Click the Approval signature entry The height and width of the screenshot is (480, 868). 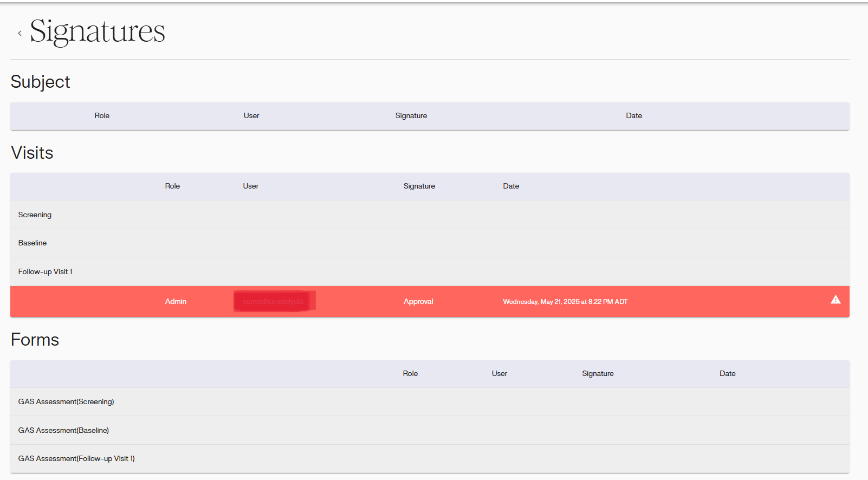point(418,302)
